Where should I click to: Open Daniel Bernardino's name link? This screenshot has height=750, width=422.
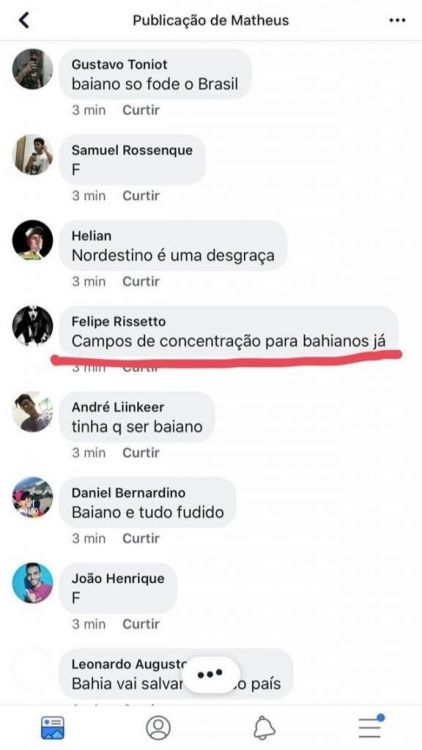tap(129, 493)
